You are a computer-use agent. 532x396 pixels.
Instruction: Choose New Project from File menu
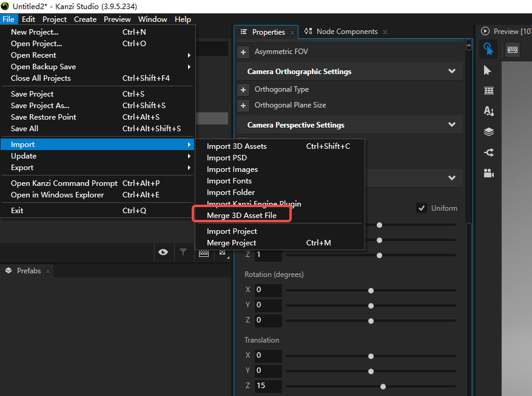98,32
